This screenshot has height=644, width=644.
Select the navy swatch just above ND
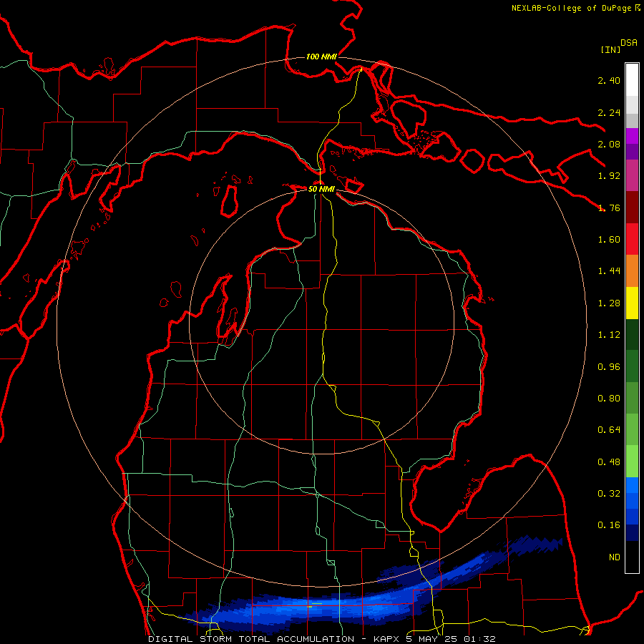[632, 533]
